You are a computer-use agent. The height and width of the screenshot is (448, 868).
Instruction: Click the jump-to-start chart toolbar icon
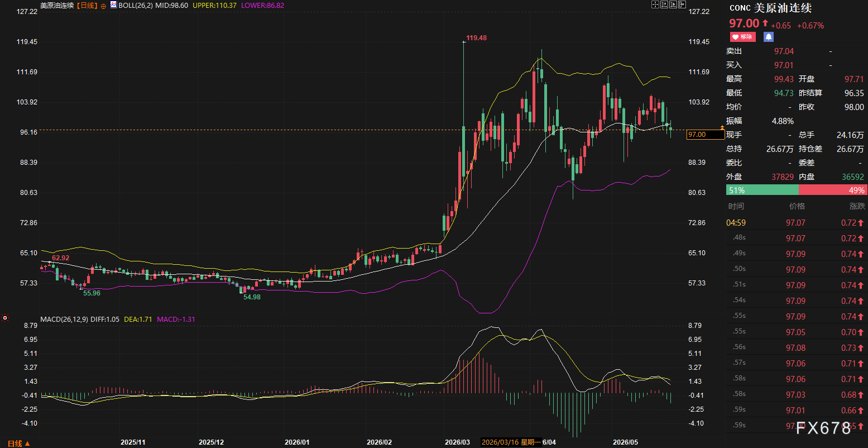(664, 4)
